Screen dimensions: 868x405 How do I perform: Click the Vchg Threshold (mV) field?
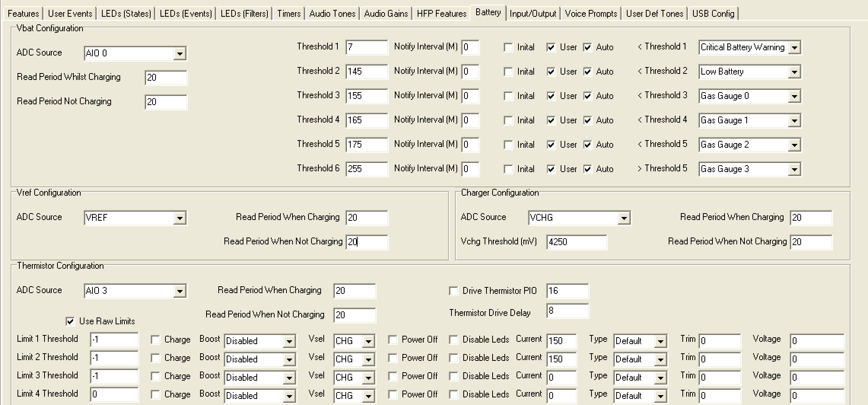point(576,242)
